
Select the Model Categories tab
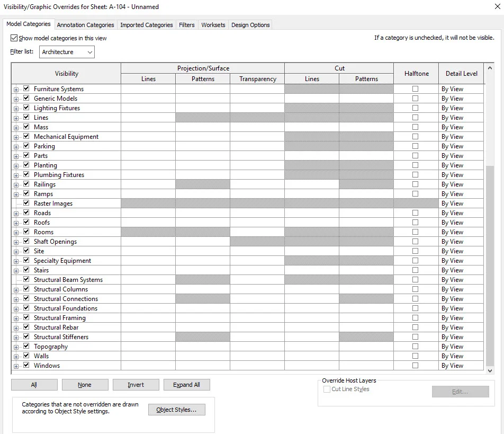28,24
